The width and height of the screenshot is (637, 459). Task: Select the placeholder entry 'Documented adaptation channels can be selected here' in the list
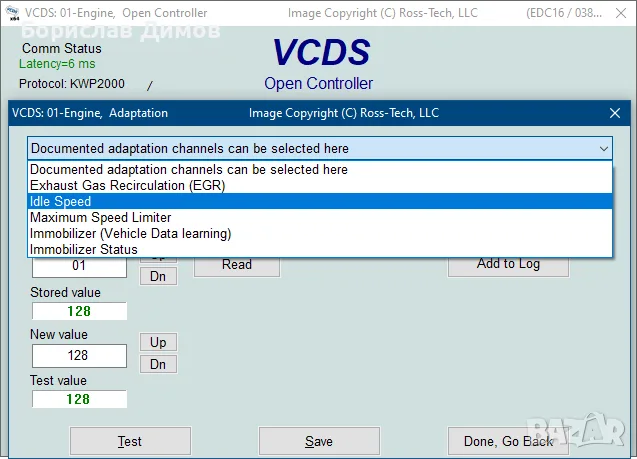tap(320, 169)
